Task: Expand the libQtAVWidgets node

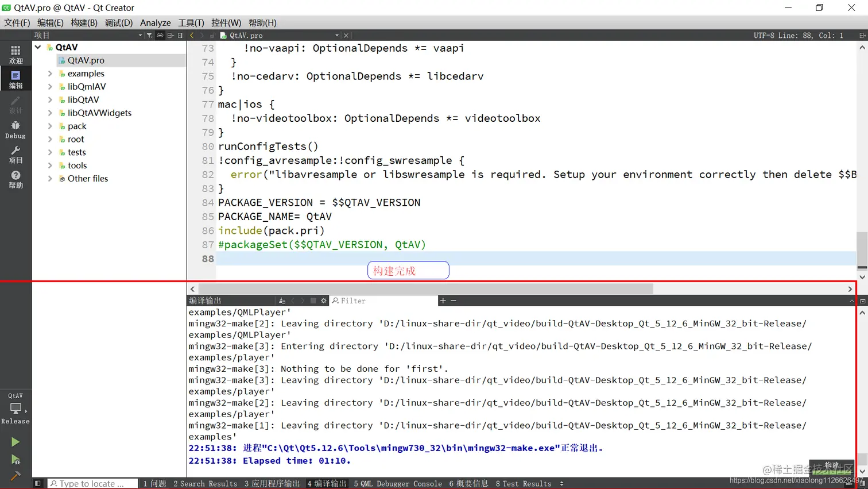Action: point(50,113)
